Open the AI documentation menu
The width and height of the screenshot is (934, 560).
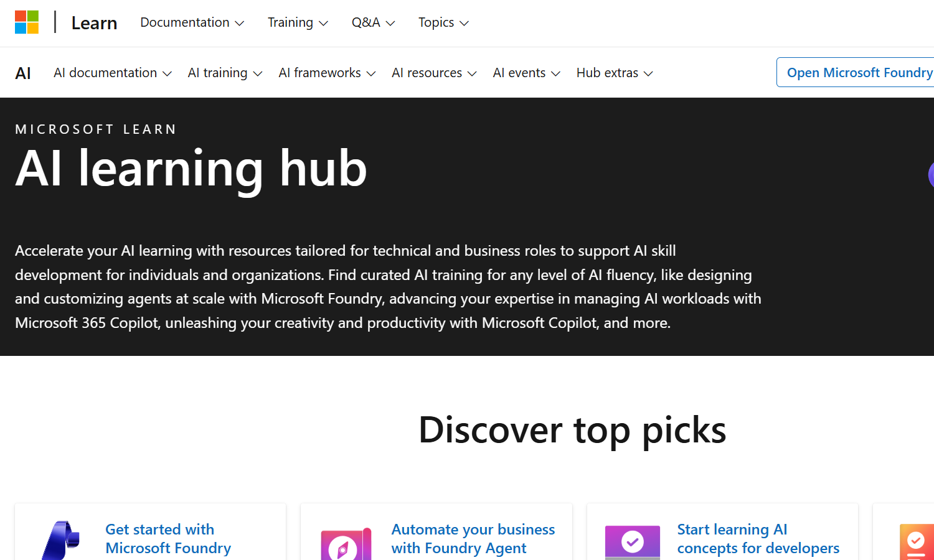pos(112,73)
